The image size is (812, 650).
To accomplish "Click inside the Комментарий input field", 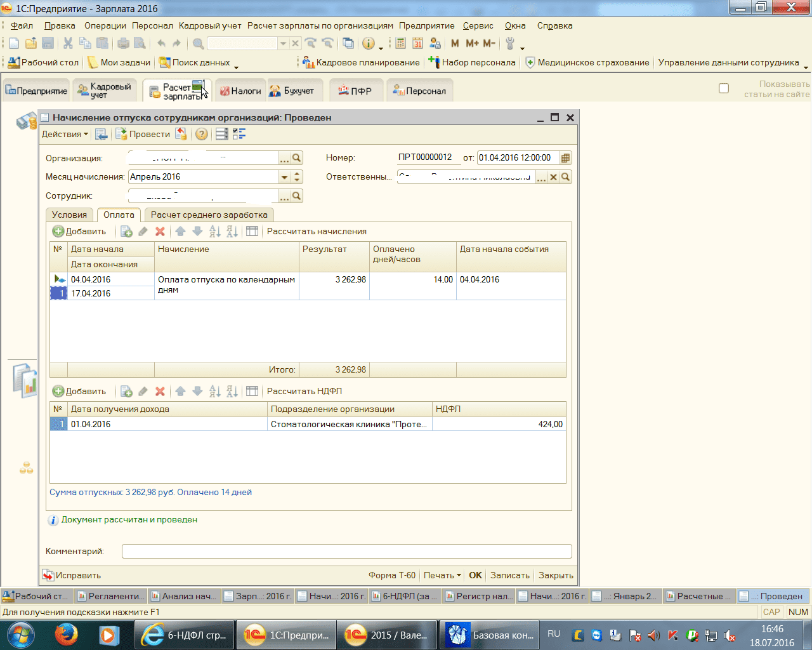I will pos(346,551).
